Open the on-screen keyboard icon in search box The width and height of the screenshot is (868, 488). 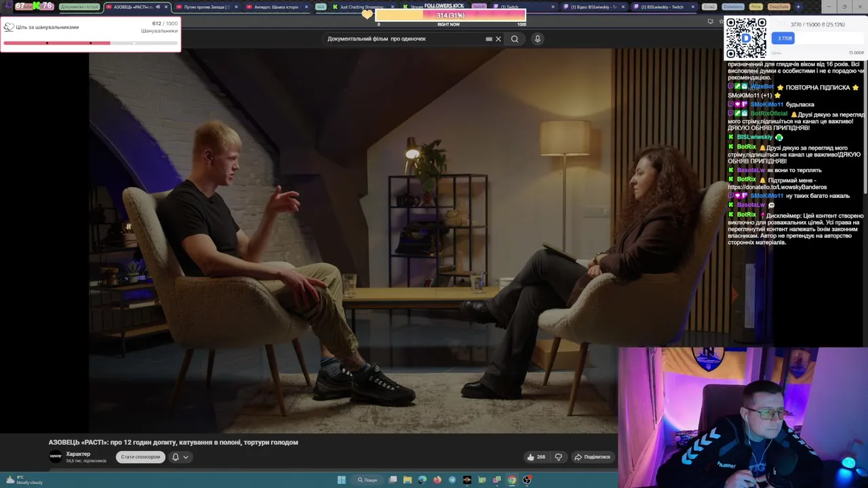coord(489,39)
